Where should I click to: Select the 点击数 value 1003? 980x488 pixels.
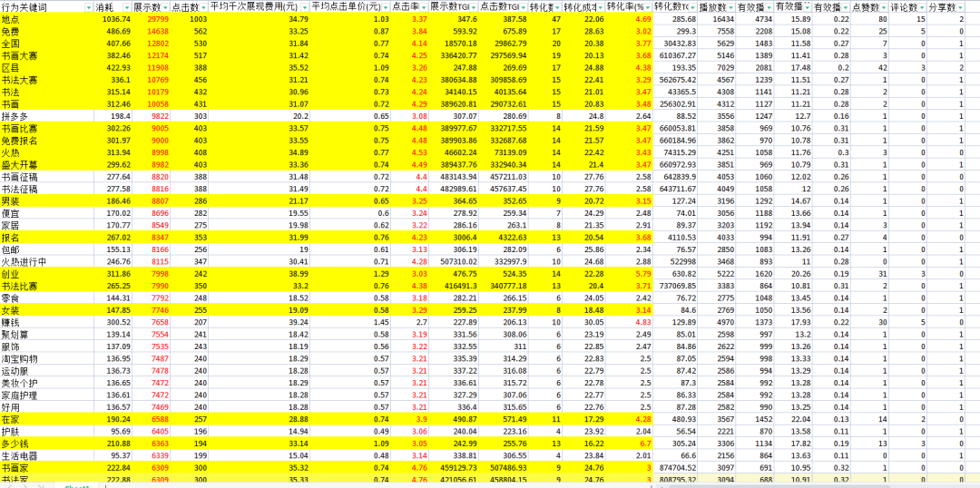(x=190, y=20)
